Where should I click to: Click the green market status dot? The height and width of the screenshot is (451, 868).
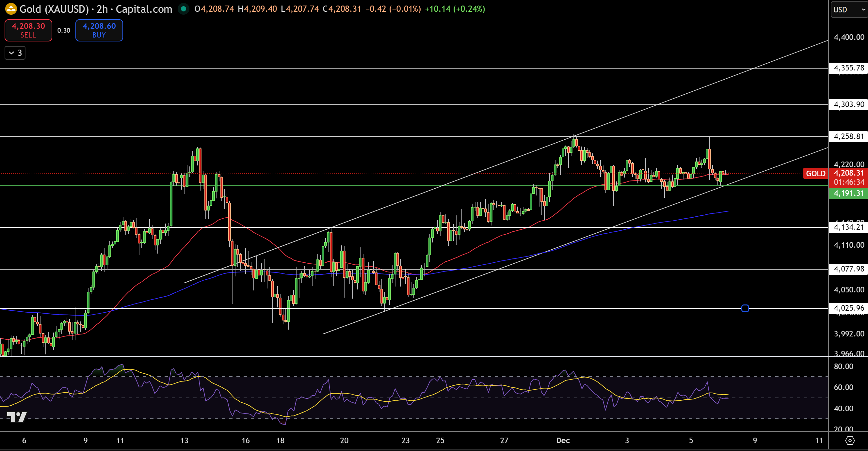183,9
